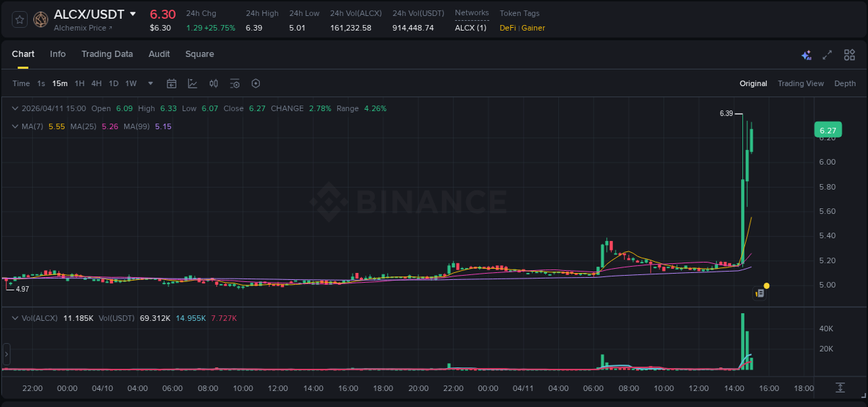Switch to Trading View chart
The width and height of the screenshot is (868, 407).
click(801, 83)
